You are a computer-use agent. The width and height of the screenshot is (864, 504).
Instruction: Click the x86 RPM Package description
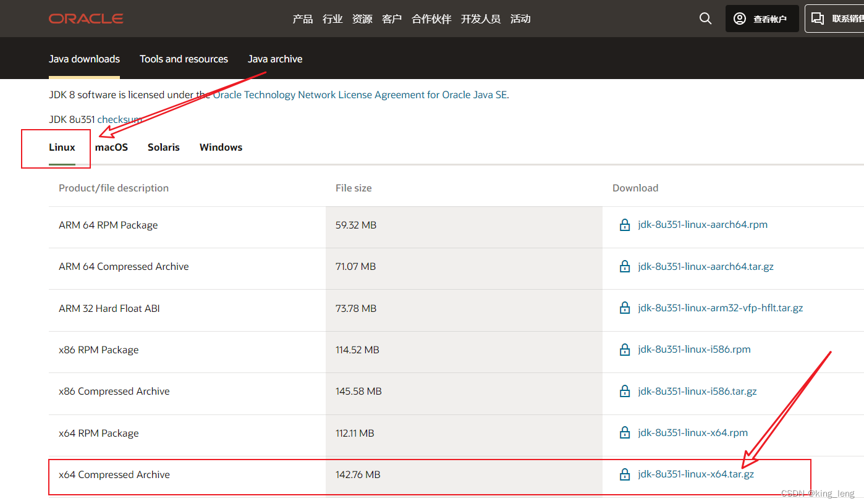coord(99,350)
